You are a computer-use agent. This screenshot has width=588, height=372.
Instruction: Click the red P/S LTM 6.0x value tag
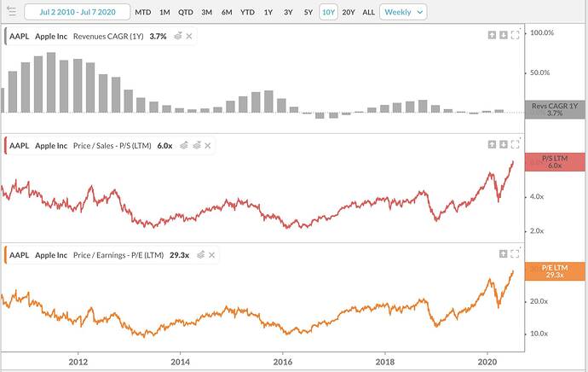point(555,162)
